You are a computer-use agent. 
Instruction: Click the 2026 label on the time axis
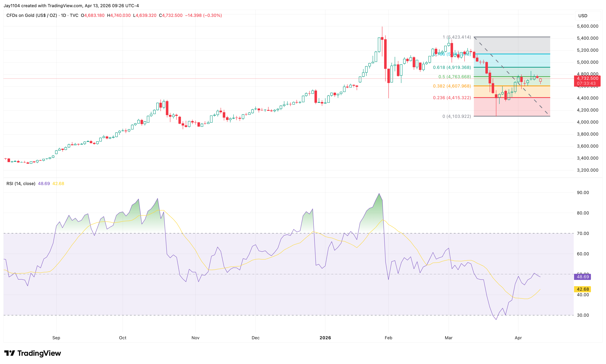pos(326,338)
